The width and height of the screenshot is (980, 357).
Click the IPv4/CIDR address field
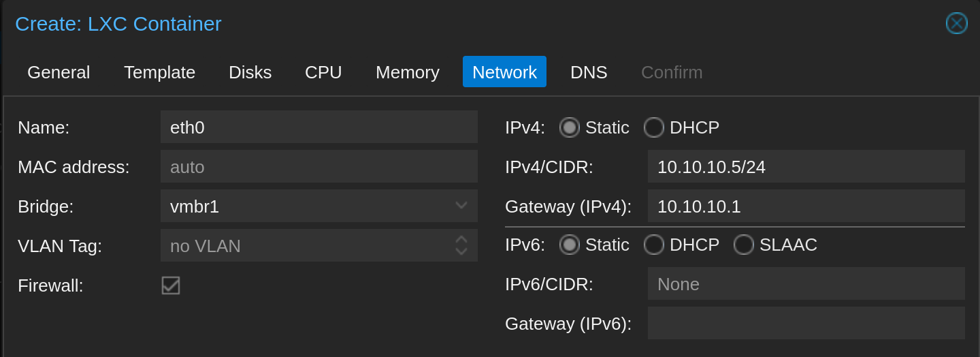[806, 166]
